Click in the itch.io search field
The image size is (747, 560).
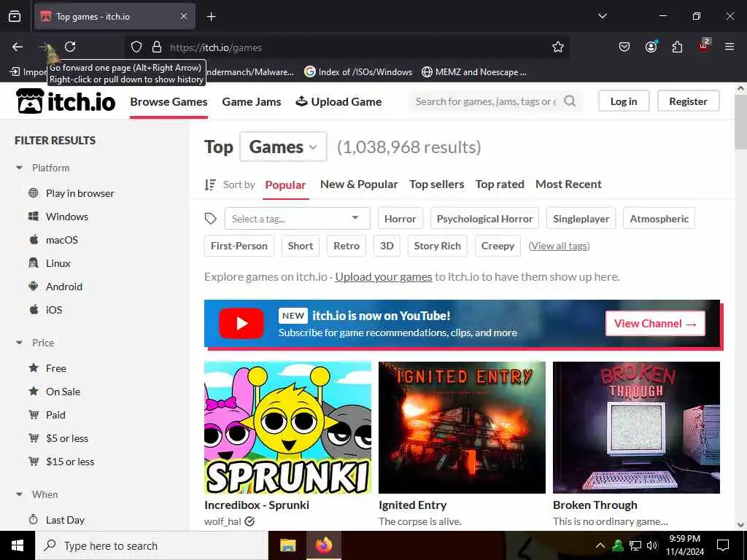[x=485, y=101]
